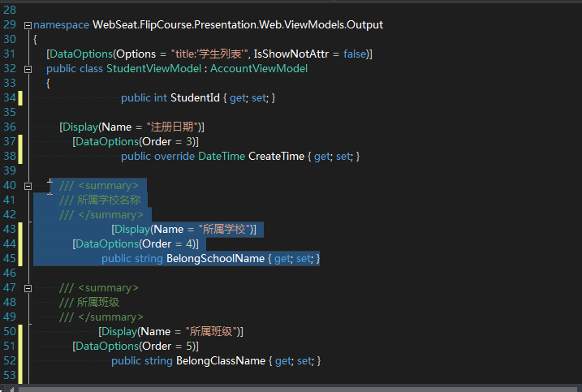The height and width of the screenshot is (392, 582).
Task: Click DataOptions attribute with Order = 5
Action: [136, 347]
